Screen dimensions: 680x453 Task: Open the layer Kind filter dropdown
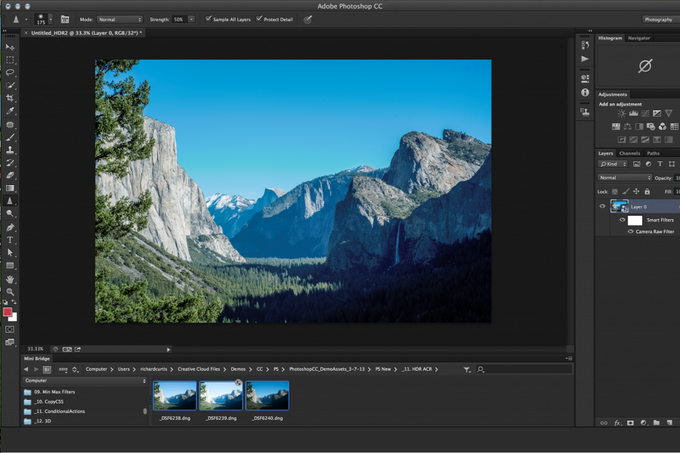[613, 164]
